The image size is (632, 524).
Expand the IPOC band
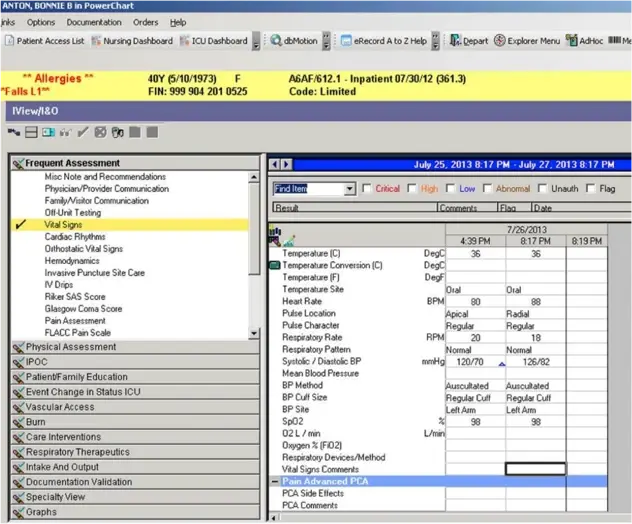(135, 362)
